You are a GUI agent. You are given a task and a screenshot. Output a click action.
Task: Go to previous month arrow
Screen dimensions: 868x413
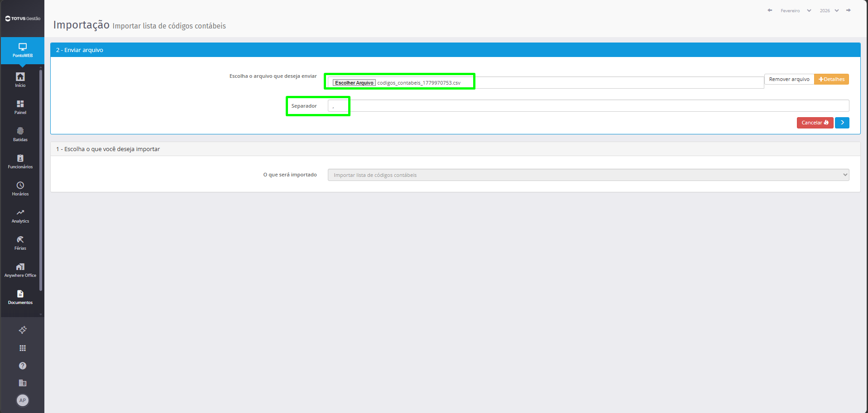tap(770, 10)
